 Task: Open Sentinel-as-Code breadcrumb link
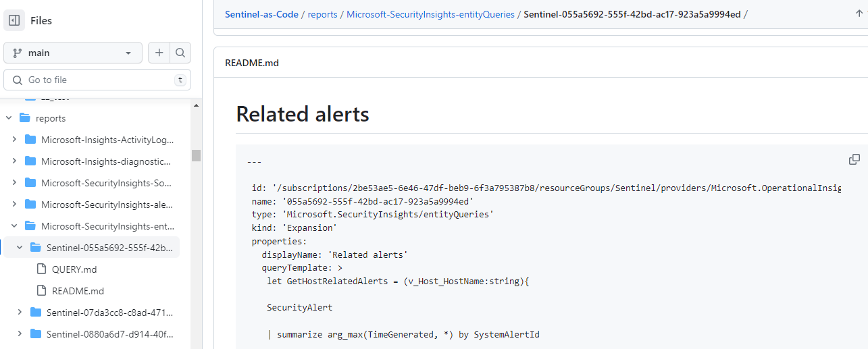pos(261,14)
